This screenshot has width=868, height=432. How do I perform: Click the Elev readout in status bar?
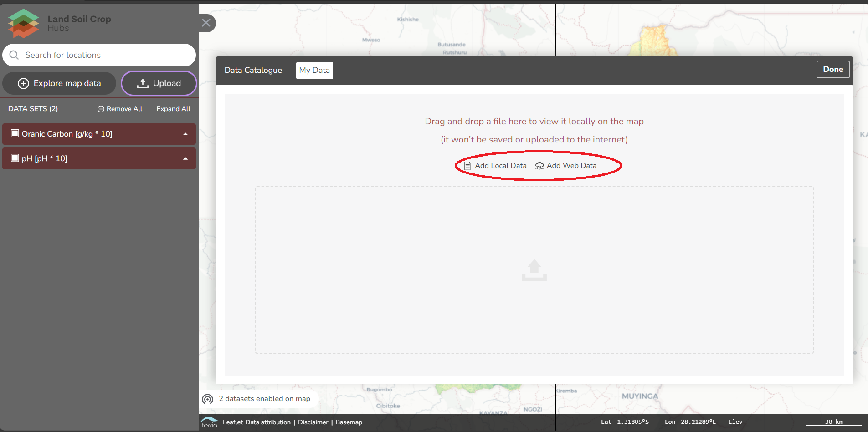735,422
